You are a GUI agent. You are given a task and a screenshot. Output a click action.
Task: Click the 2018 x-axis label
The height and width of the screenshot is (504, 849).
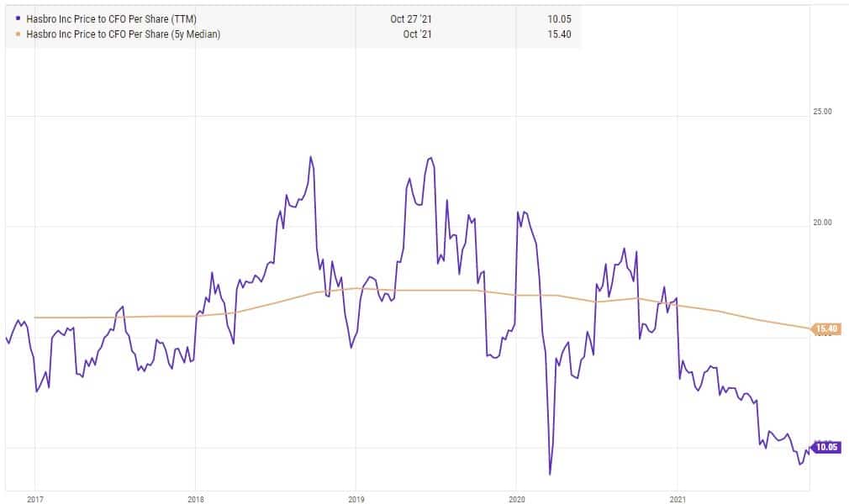coord(195,499)
